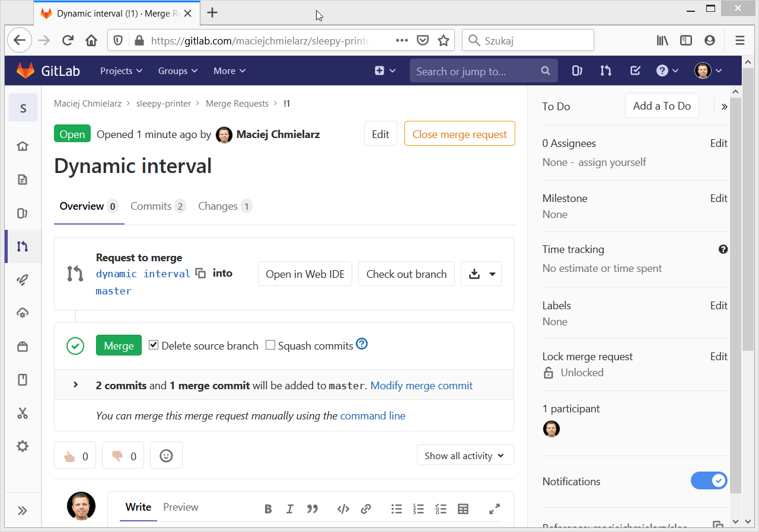Click the thumbs up reaction button
Viewport: 759px width, 532px height.
point(75,456)
